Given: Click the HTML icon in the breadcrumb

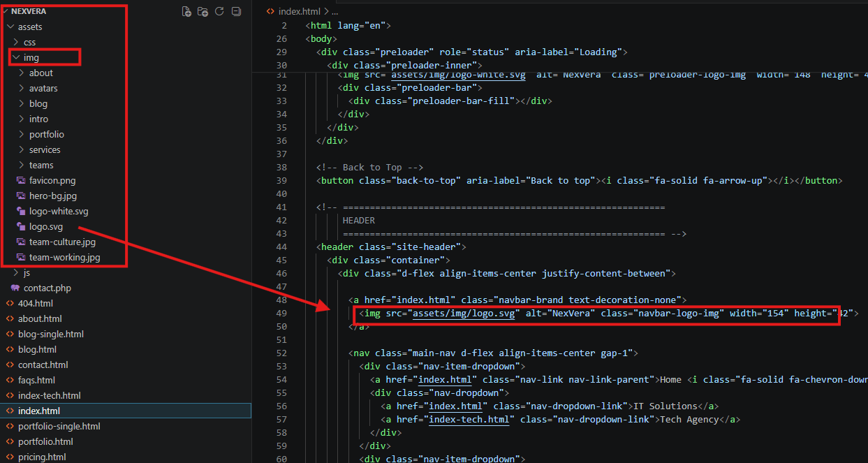Looking at the screenshot, I should pos(270,11).
